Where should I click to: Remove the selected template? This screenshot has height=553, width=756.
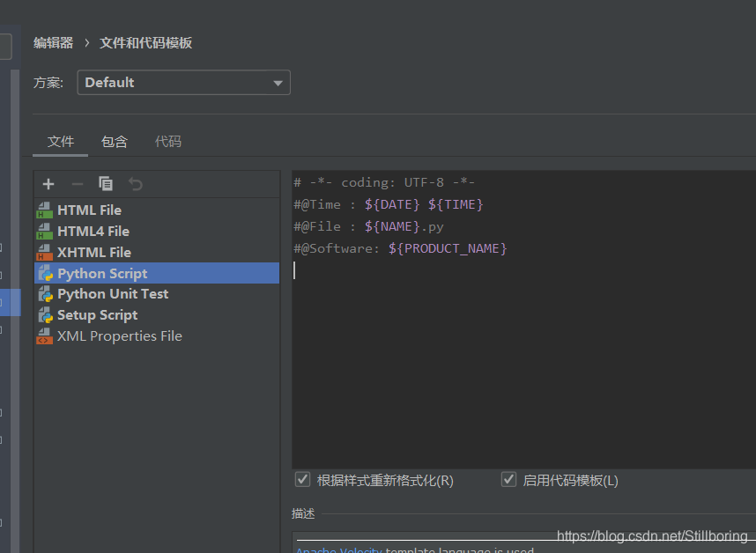[77, 183]
